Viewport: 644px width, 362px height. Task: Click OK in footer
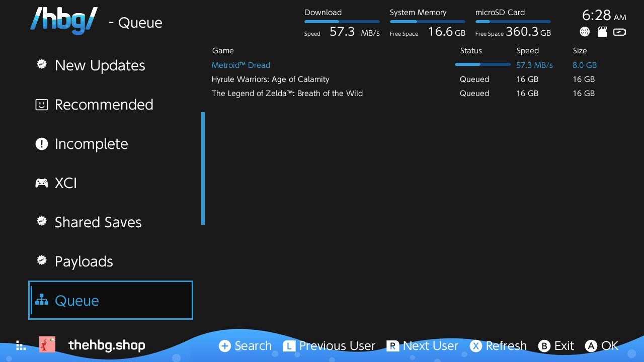(x=610, y=346)
